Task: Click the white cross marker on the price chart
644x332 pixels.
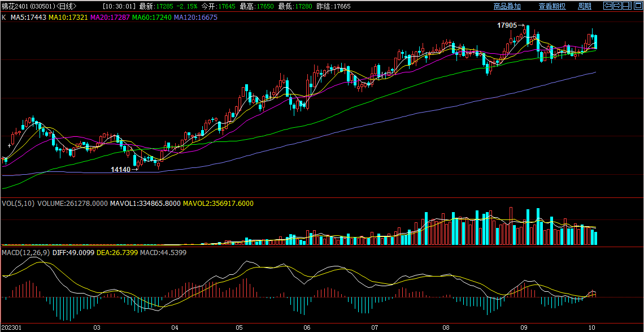Action: [9, 145]
